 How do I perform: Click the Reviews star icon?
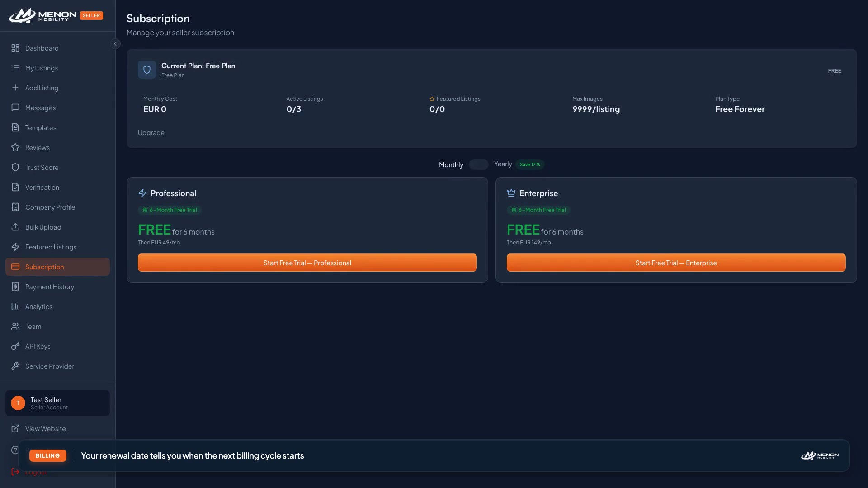15,147
